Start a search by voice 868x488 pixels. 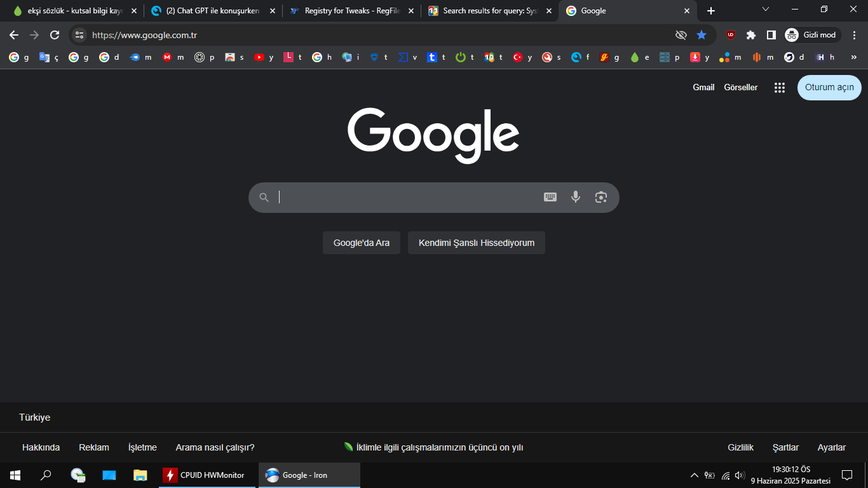click(576, 197)
